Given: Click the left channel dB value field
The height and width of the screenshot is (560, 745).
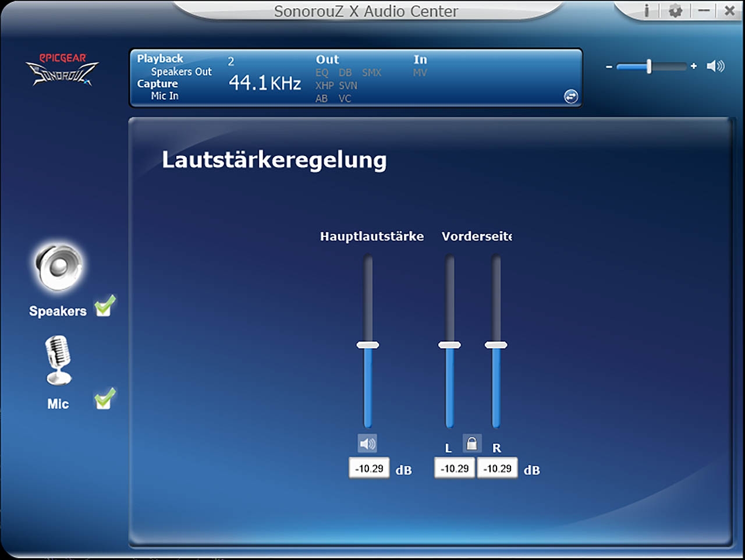Looking at the screenshot, I should (455, 469).
